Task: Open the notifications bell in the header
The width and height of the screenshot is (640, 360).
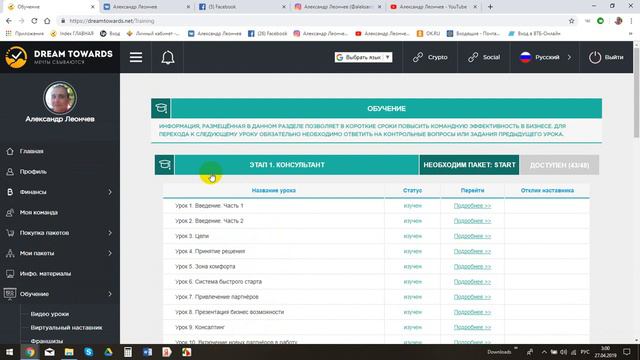Action: [x=168, y=57]
